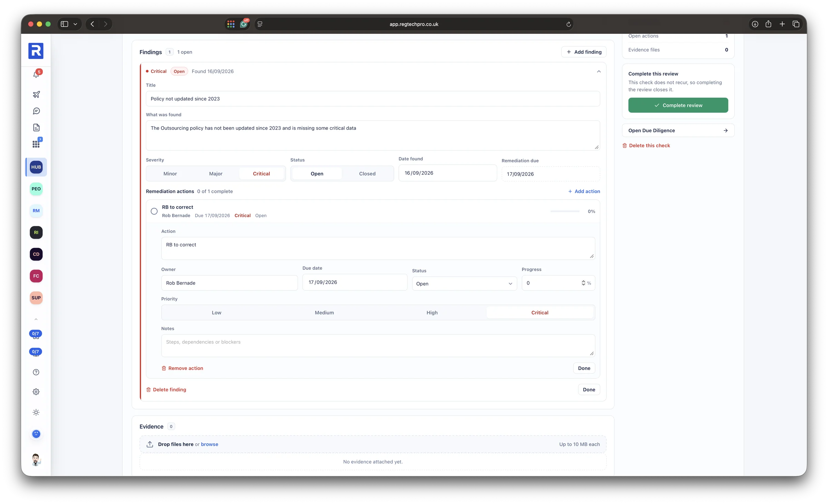Set severity to Minor
The height and width of the screenshot is (504, 828).
point(170,174)
